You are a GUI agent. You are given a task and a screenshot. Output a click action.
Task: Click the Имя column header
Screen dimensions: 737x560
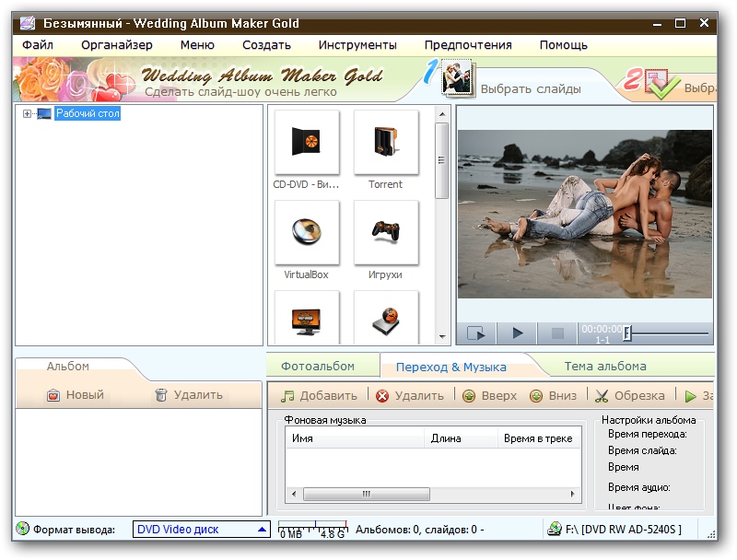pyautogui.click(x=355, y=438)
